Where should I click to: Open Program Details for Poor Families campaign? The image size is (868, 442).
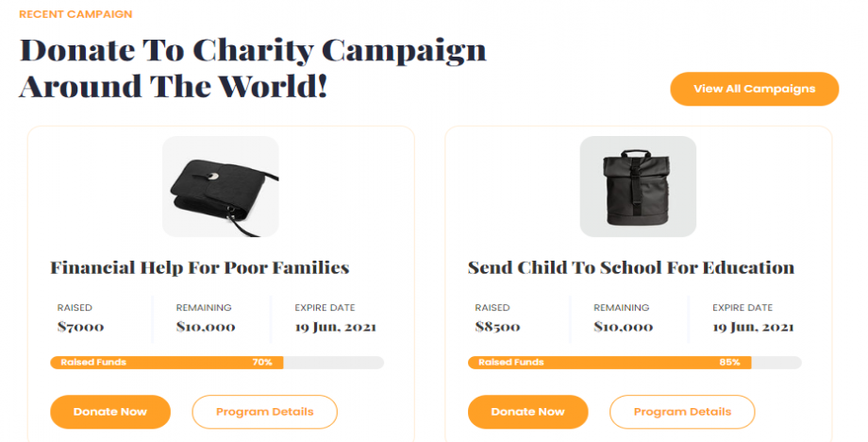[x=264, y=412]
